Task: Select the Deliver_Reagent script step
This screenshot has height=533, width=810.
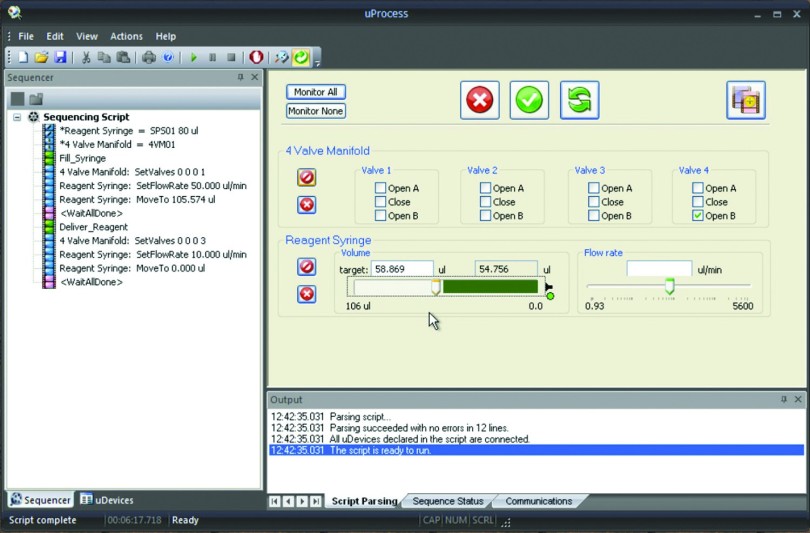Action: [x=94, y=227]
